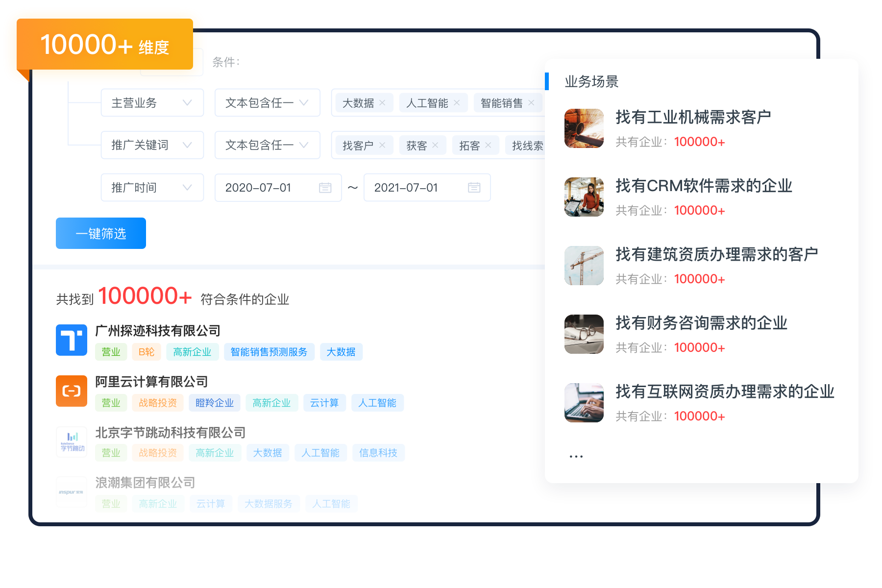Click the start date field 2020-07-01

click(x=278, y=188)
